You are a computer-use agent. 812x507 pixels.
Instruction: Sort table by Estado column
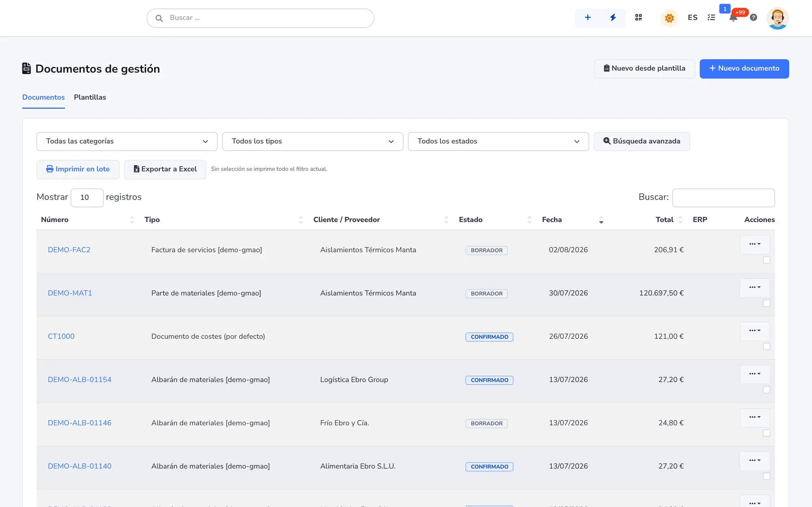[495, 220]
